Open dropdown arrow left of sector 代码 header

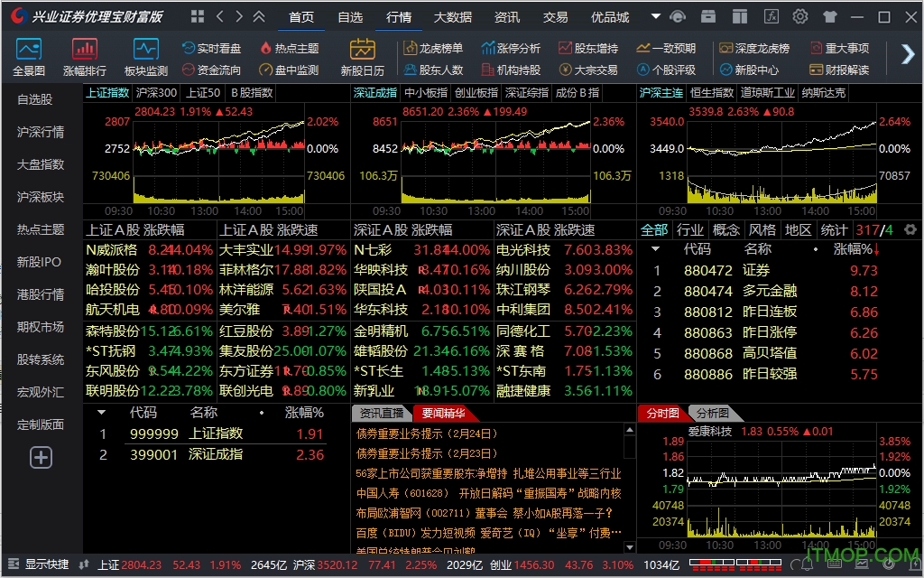tap(655, 249)
